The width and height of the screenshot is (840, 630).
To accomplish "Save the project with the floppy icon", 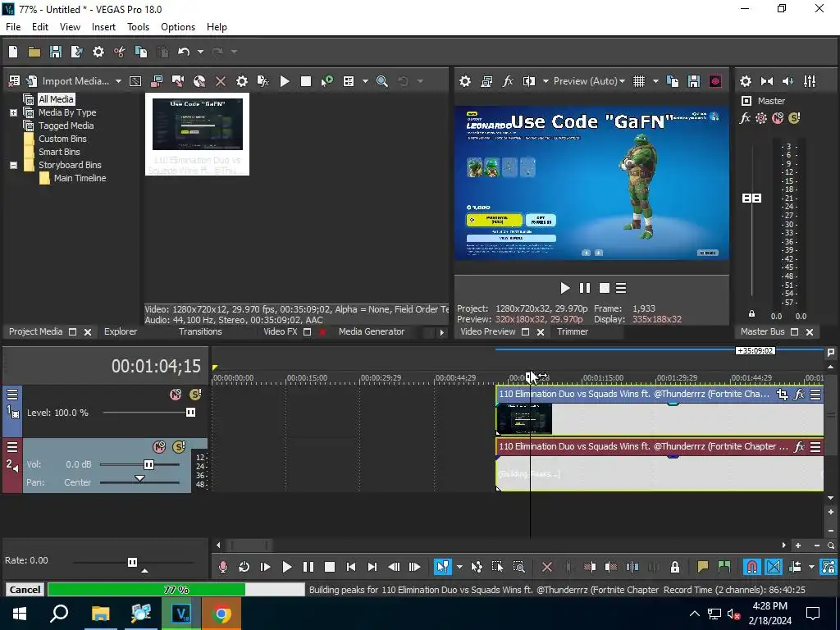I will click(55, 52).
